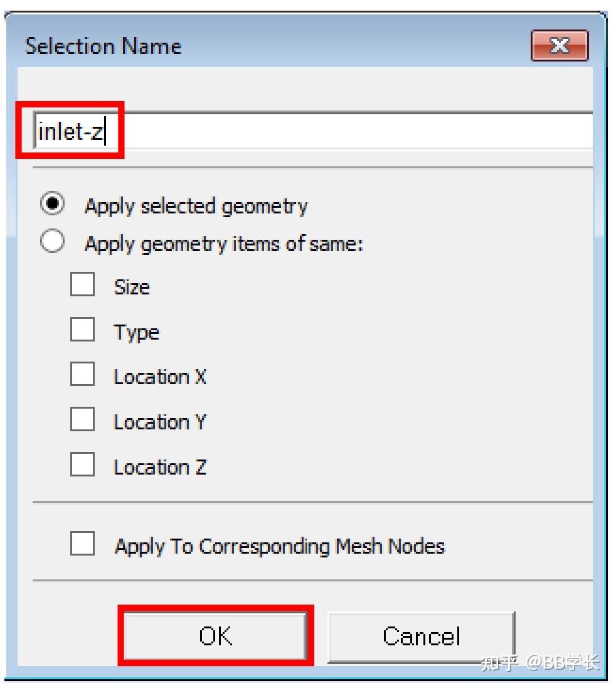The image size is (616, 688).
Task: Click the 'Location Y' label text
Action: tap(159, 422)
